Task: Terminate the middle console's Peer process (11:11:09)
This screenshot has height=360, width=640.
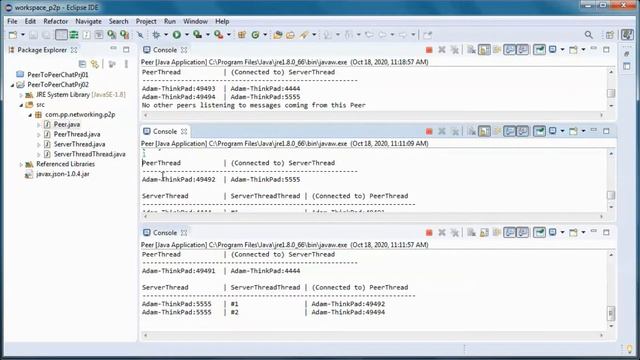Action: tap(429, 131)
